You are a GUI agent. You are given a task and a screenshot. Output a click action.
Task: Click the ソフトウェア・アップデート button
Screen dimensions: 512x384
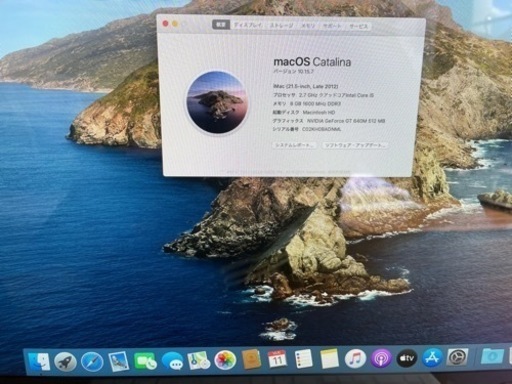[355, 145]
